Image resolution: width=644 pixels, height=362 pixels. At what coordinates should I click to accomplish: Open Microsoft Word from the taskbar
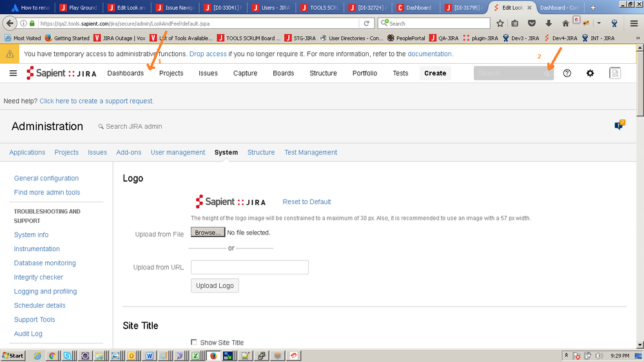click(150, 356)
